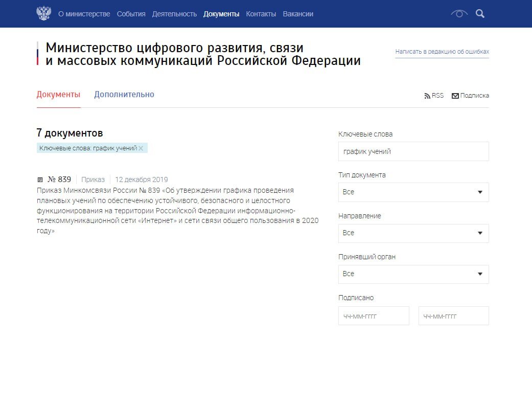
Task: Open the 'Вакансии' menu item
Action: point(298,14)
